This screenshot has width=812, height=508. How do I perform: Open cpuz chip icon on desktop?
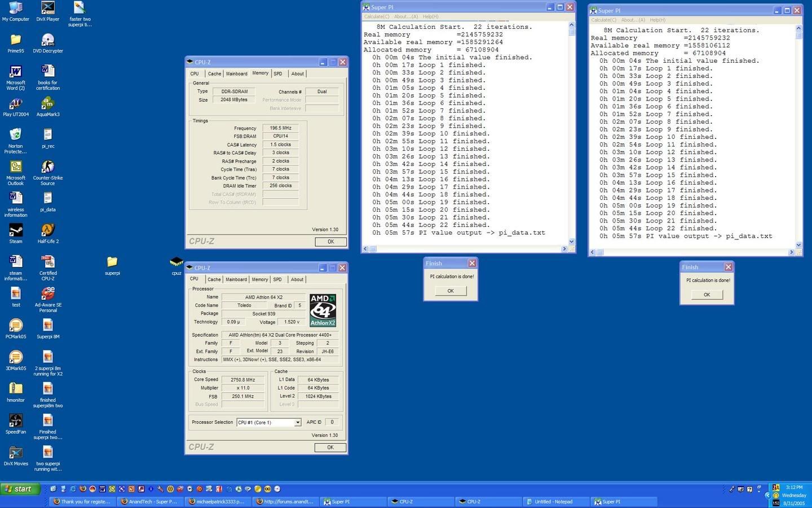[x=176, y=265]
